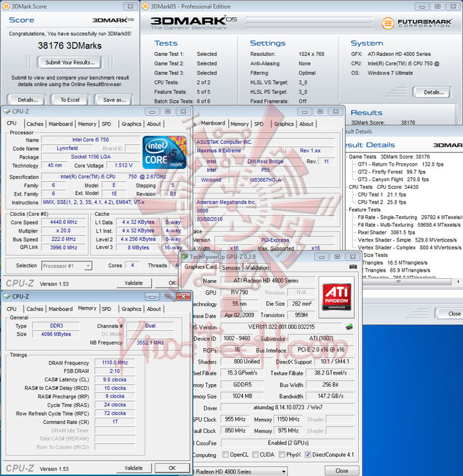Click the Futuremark Corporation logo
This screenshot has width=463, height=476.
[x=417, y=23]
